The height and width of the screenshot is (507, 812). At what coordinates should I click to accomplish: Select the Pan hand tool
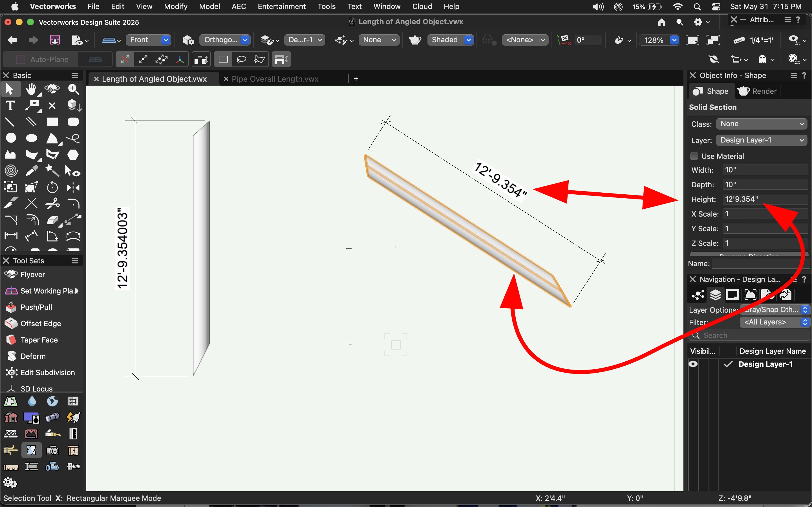click(31, 89)
